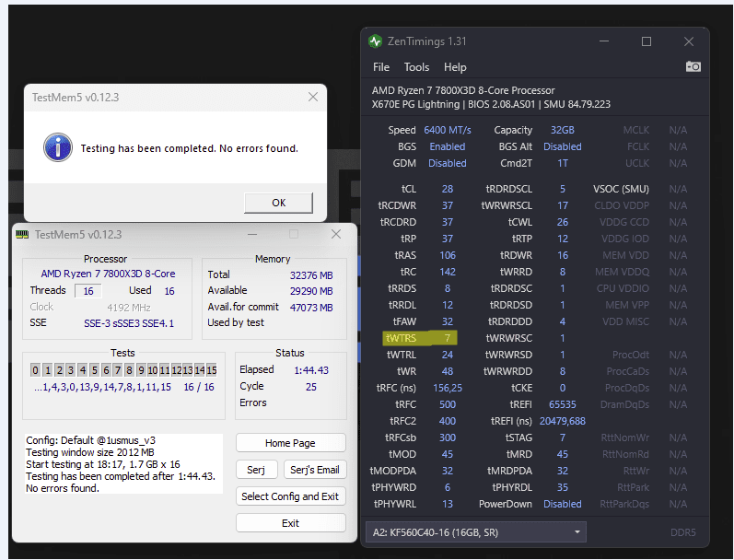Click the Start testing at 18:17 log line

103,464
